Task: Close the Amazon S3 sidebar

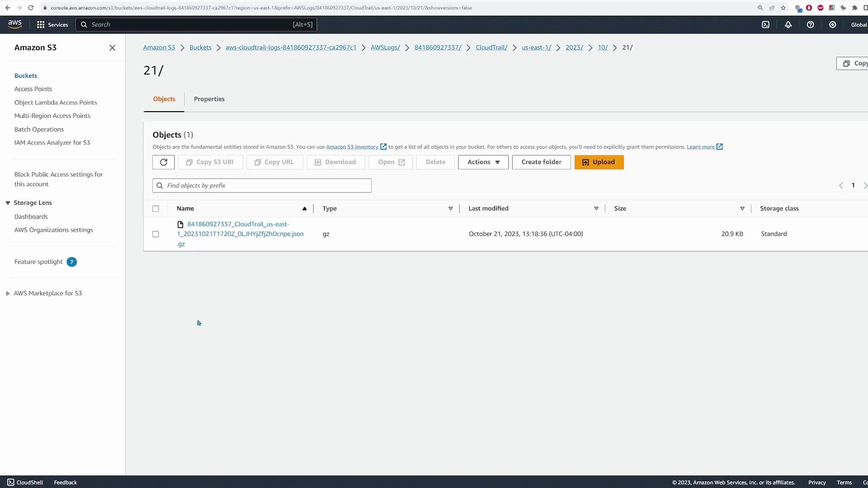Action: 112,47
